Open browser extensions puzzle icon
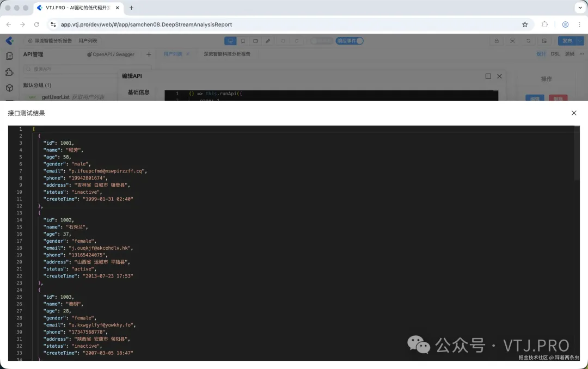Screen dimensions: 588x369 544,24
